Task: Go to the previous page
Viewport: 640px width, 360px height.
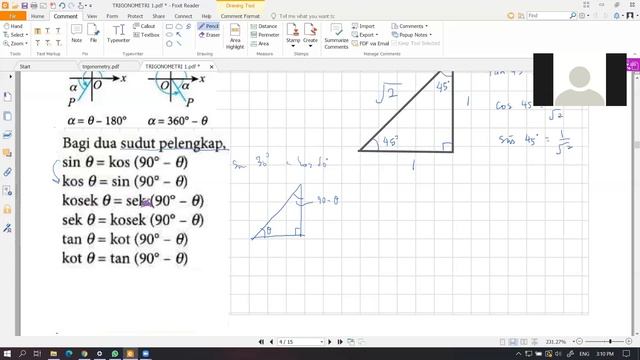Action: click(x=271, y=342)
